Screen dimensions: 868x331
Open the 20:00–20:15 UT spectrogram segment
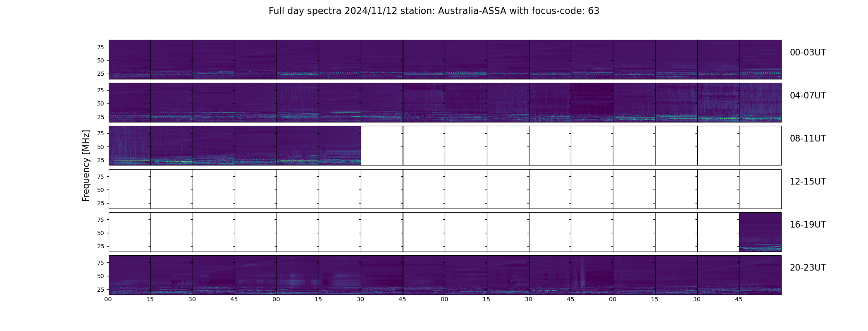coord(130,275)
